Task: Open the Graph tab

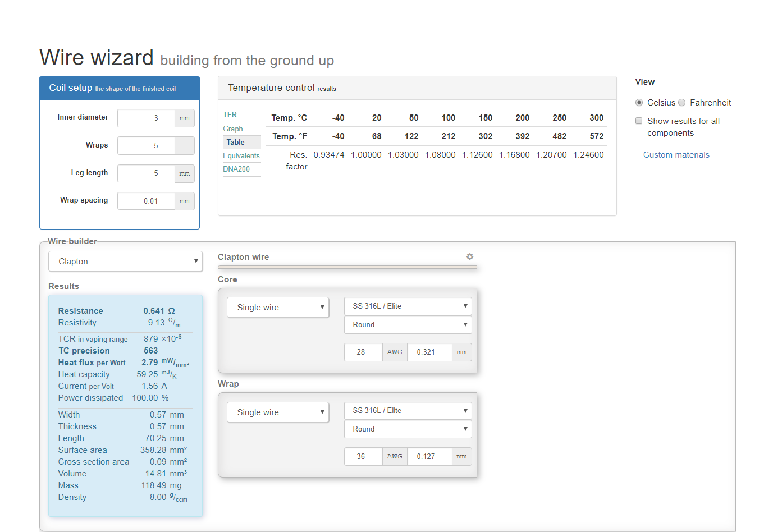Action: point(233,129)
